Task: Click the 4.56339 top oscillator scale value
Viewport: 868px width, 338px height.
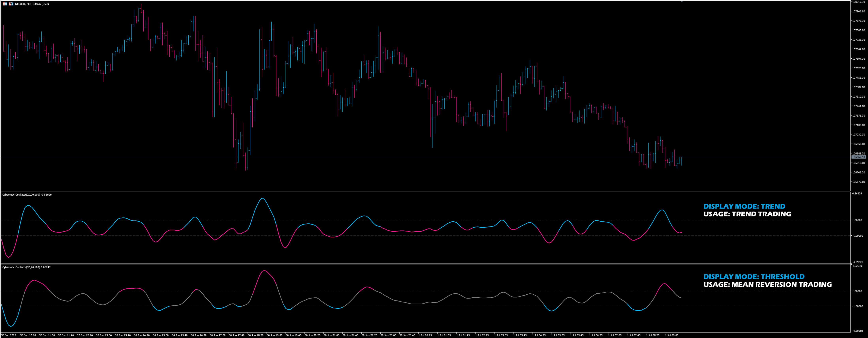Action: [x=857, y=194]
